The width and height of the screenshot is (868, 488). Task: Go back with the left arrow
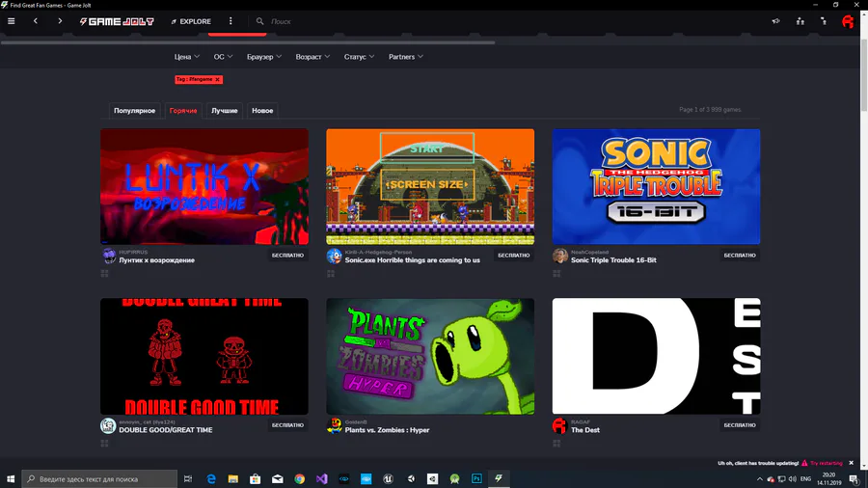(36, 21)
